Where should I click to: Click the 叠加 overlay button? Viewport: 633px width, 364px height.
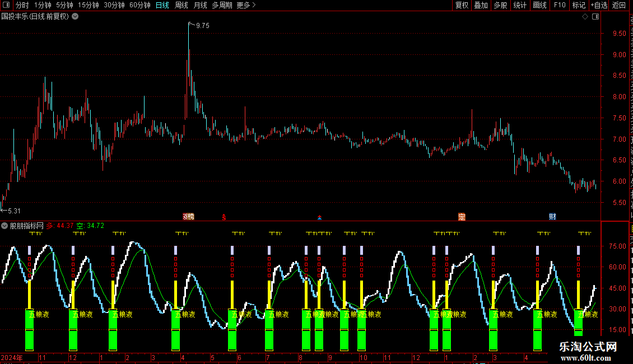pyautogui.click(x=481, y=5)
